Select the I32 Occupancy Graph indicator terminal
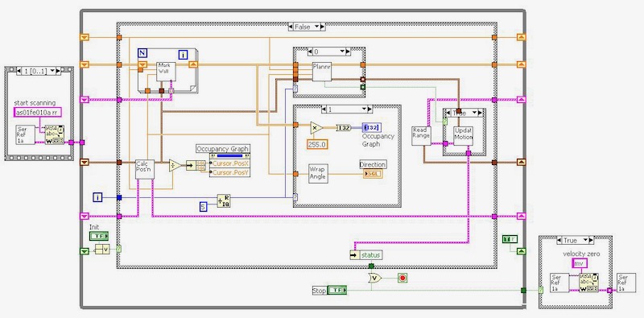 click(371, 128)
